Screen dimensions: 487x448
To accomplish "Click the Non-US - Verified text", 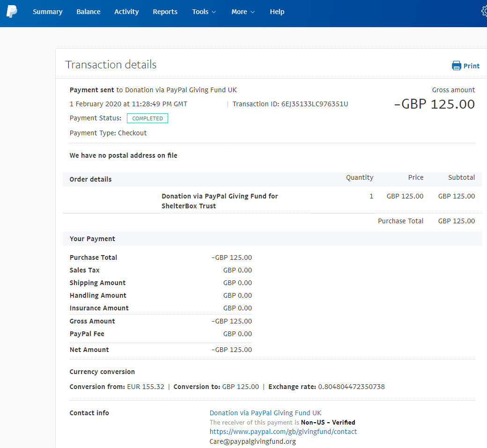I will 328,423.
